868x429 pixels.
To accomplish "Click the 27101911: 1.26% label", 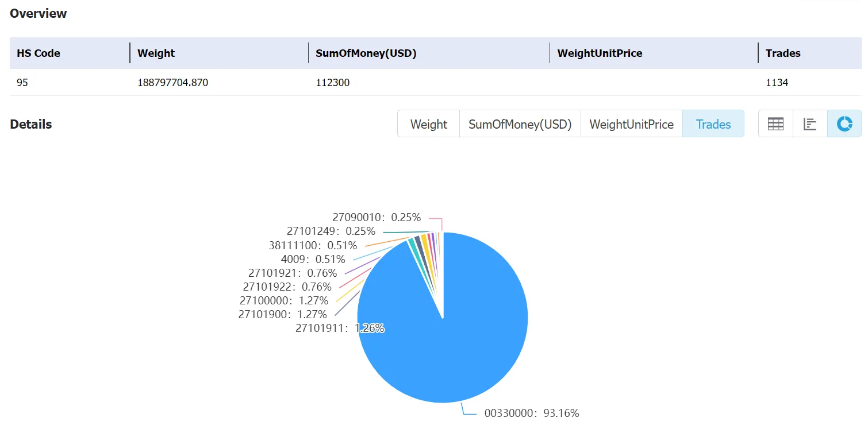I will coord(340,328).
